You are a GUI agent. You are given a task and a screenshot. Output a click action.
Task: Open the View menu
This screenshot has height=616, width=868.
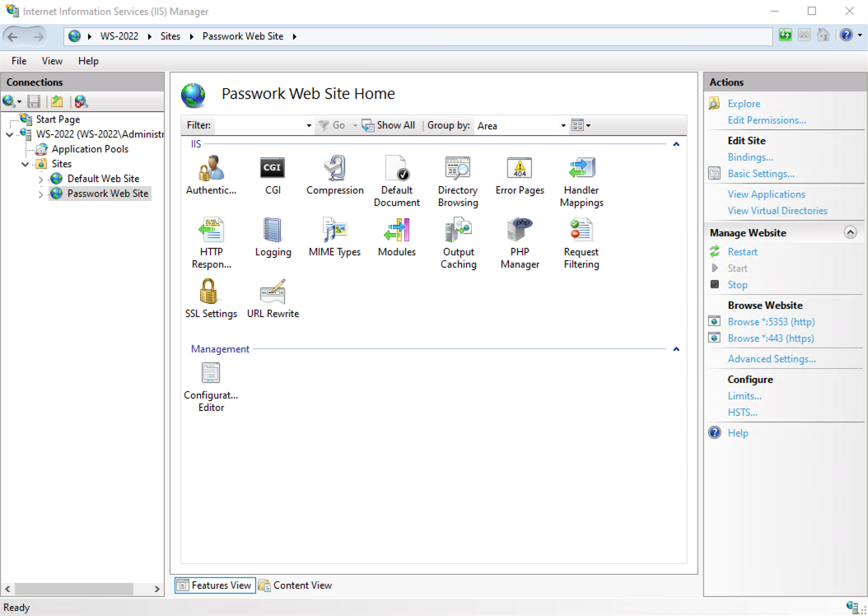pos(52,60)
